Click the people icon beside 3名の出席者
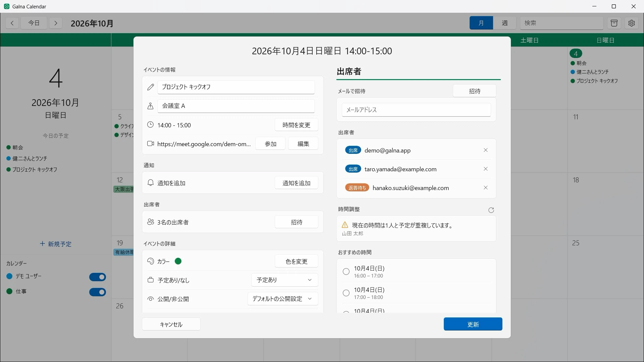Image resolution: width=644 pixels, height=362 pixels. (x=151, y=222)
